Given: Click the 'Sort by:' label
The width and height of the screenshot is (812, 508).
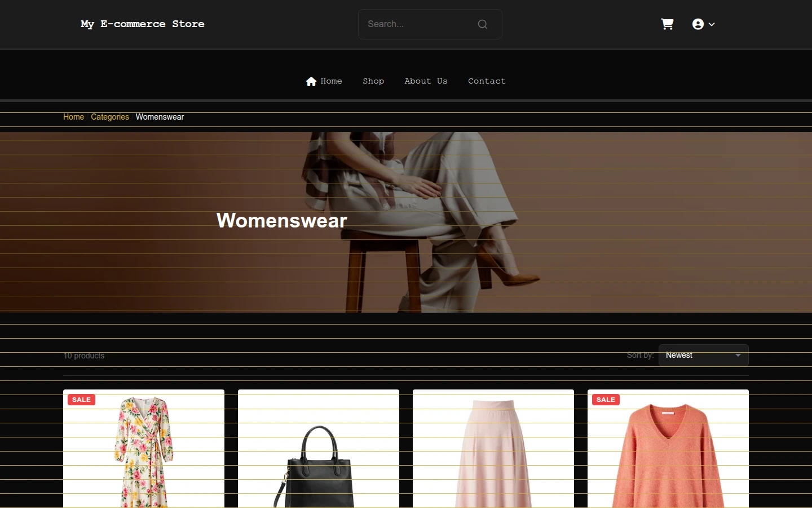Looking at the screenshot, I should point(641,355).
